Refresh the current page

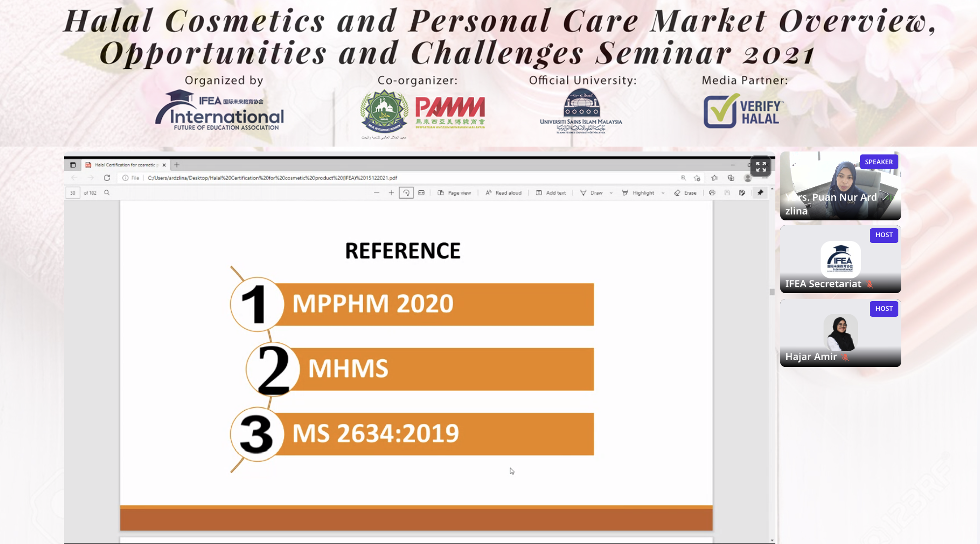point(108,178)
